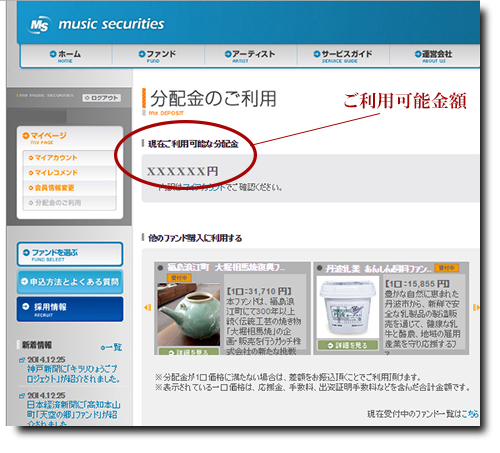This screenshot has height=453, width=500.
Task: Open the ホーム HOME nav tab
Action: [65, 56]
